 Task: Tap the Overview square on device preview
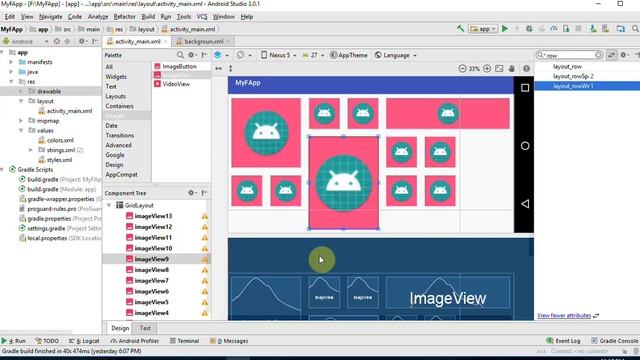point(525,88)
